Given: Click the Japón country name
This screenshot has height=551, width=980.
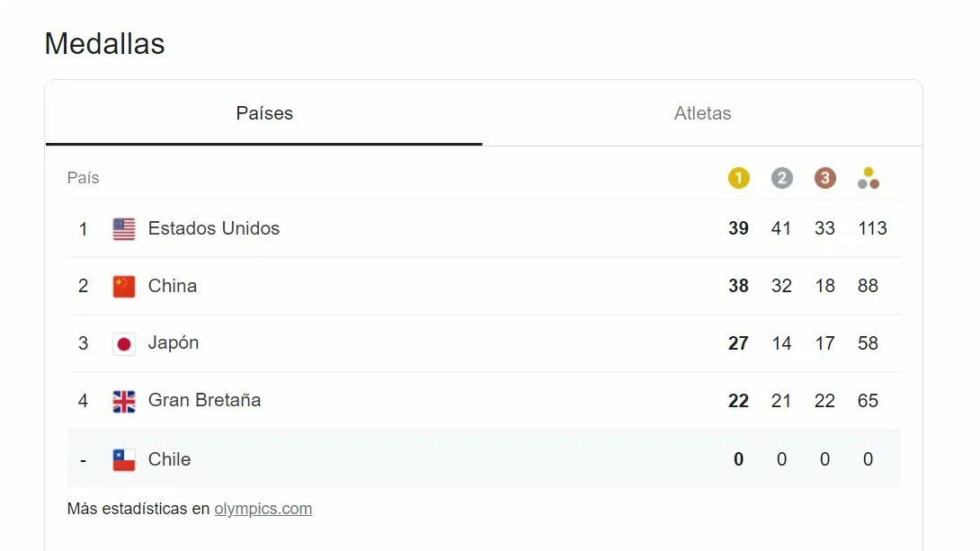Looking at the screenshot, I should point(174,342).
